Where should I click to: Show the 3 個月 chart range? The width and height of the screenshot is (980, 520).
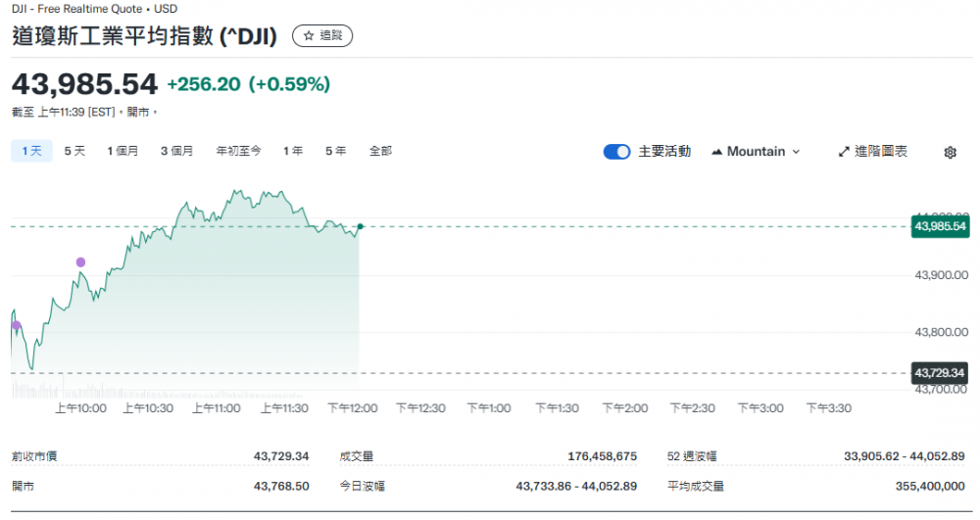[x=177, y=151]
